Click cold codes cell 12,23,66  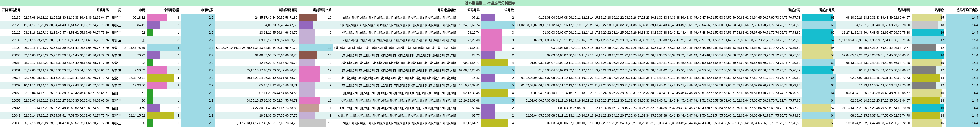[x=139, y=85]
